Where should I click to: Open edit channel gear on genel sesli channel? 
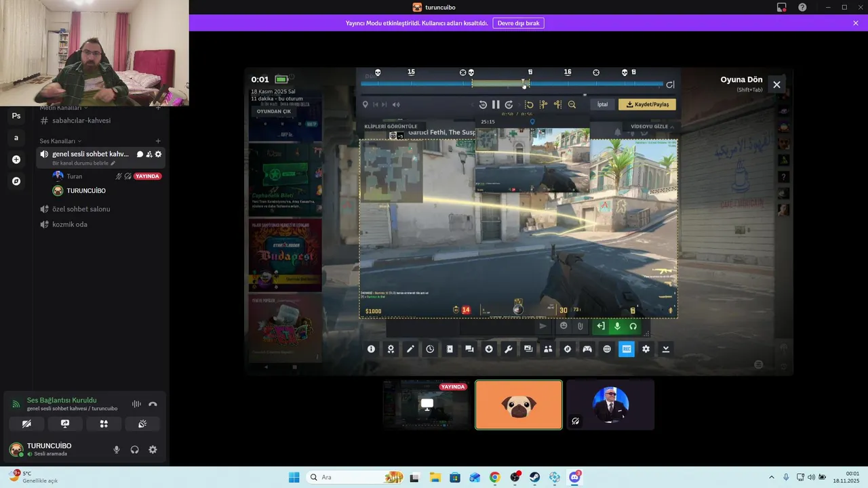point(158,155)
